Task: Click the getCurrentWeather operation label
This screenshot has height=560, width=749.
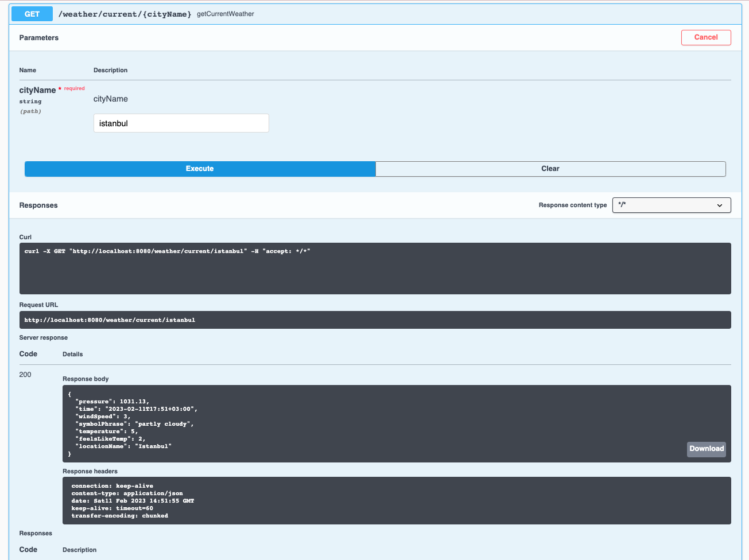Action: pos(226,14)
